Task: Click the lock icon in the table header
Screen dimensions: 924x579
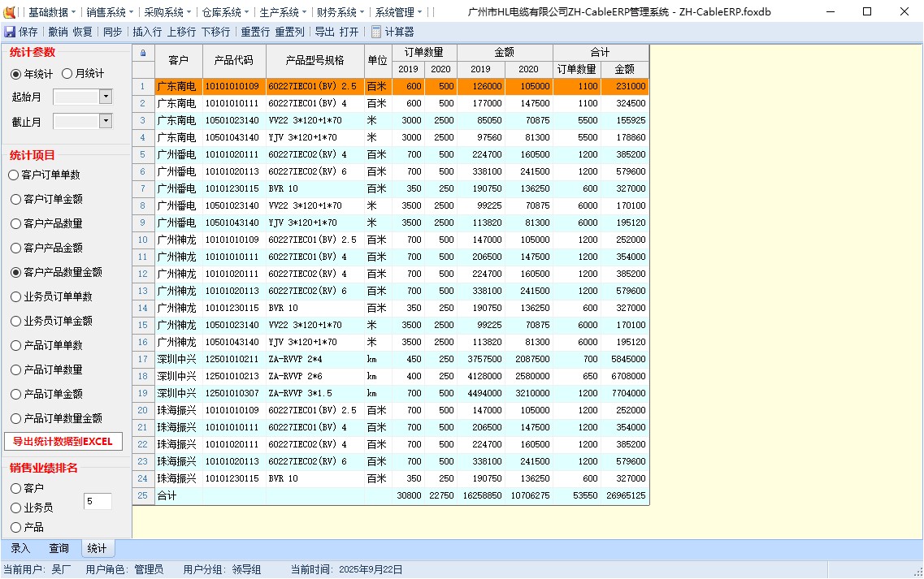Action: tap(142, 52)
